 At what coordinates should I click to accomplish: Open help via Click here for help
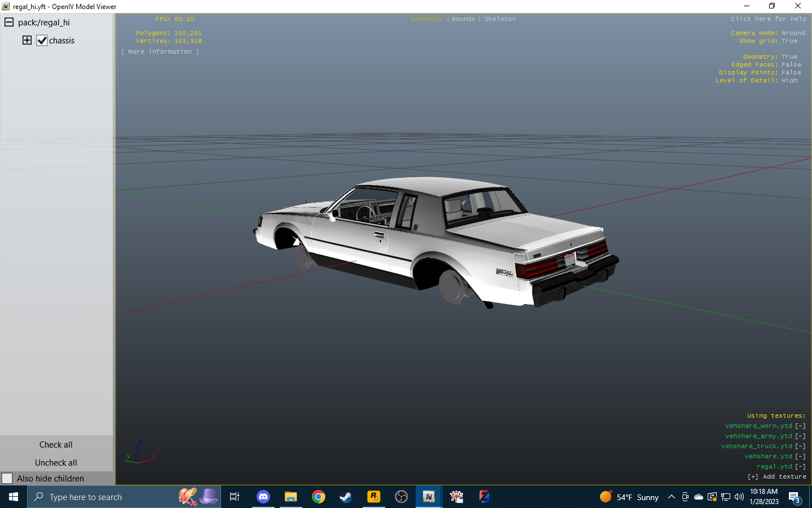click(x=768, y=19)
